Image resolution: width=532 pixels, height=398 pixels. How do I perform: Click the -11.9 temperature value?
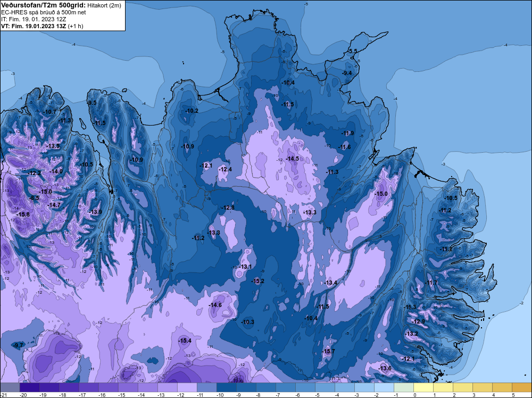click(x=348, y=133)
